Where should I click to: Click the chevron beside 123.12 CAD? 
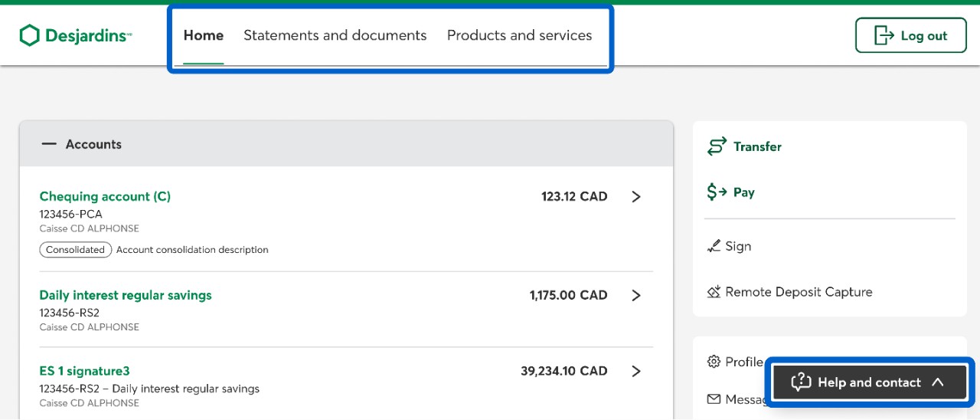(x=635, y=197)
